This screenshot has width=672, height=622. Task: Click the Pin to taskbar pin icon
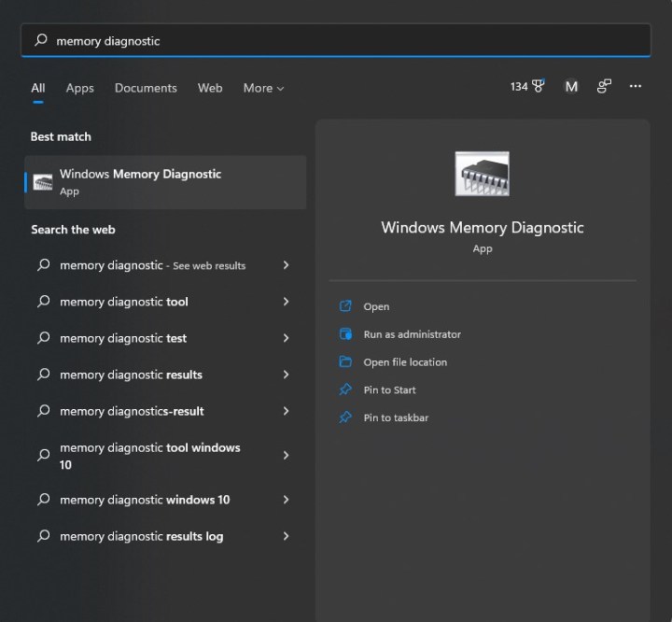[345, 417]
